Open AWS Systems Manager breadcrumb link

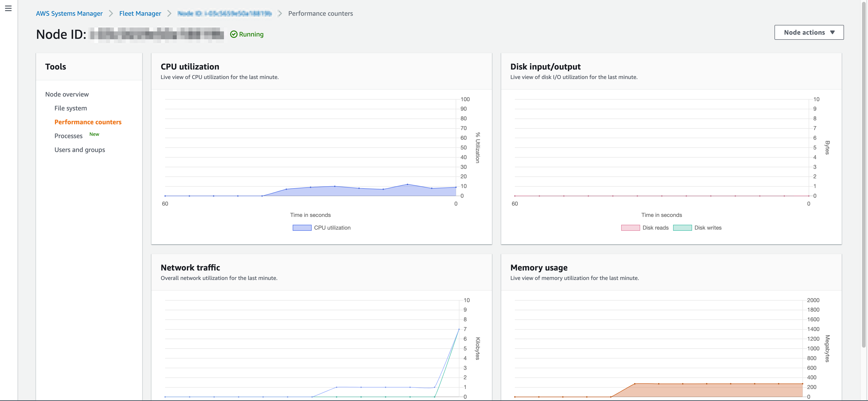[x=69, y=13]
